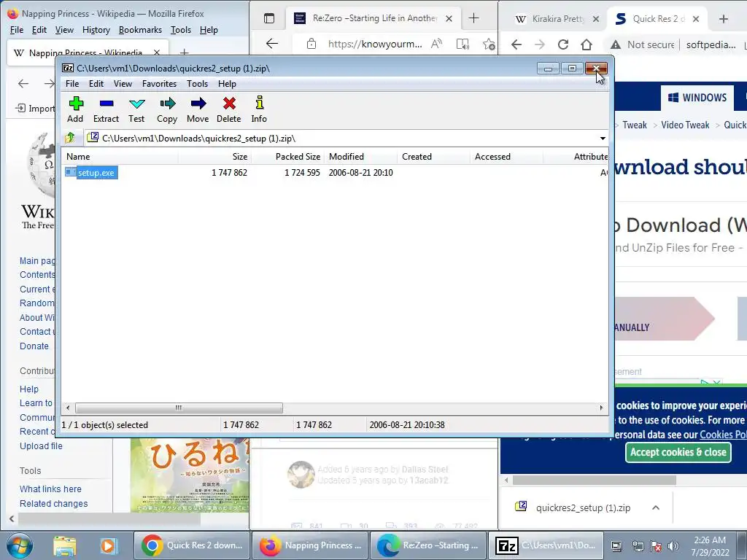The height and width of the screenshot is (560, 747).
Task: Click the Extract toolbar icon
Action: click(106, 109)
